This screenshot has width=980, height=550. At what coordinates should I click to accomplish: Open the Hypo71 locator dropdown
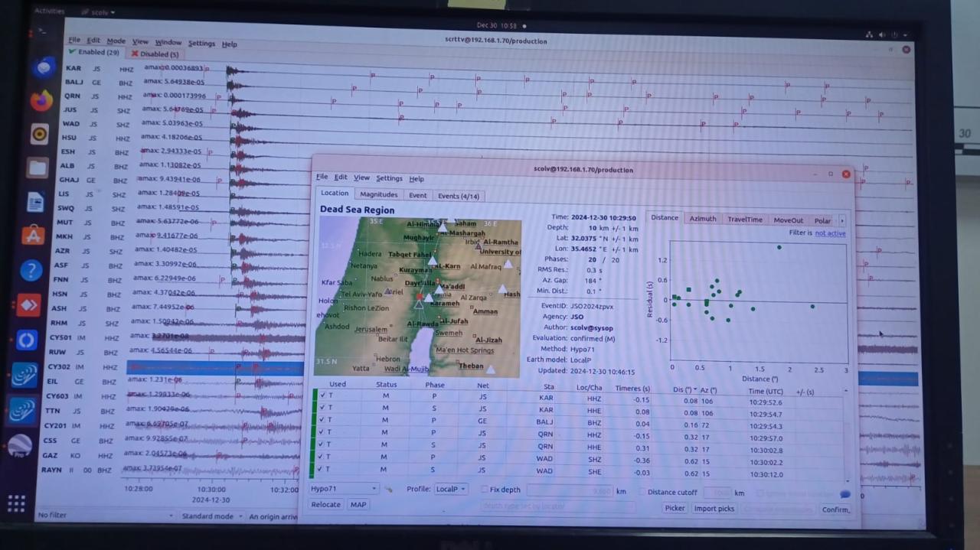point(343,488)
